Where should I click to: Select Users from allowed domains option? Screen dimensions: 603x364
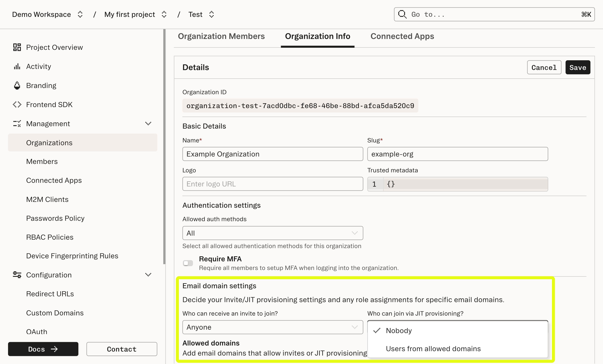coord(433,349)
